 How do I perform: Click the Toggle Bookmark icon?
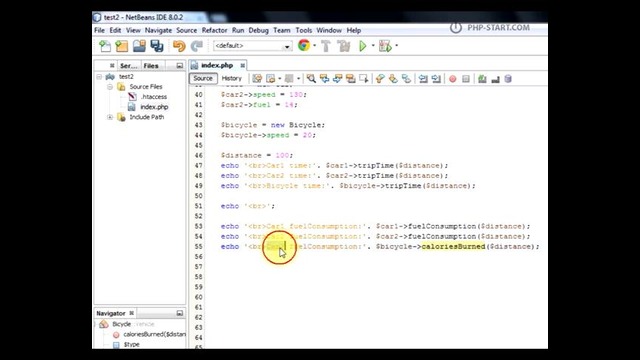click(x=406, y=79)
